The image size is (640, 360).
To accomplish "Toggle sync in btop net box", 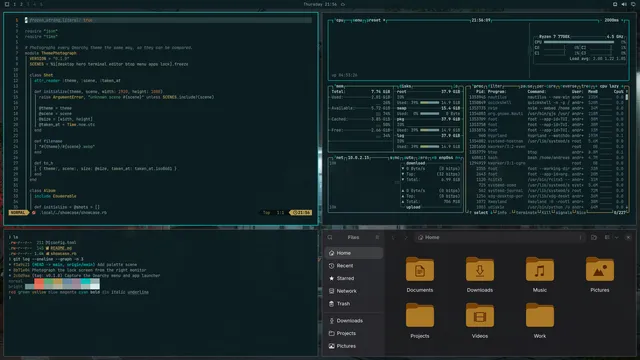I will click(x=395, y=158).
